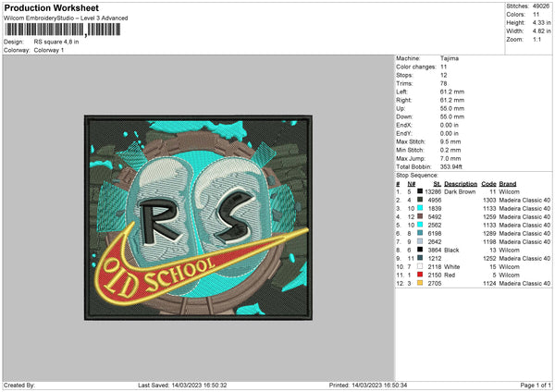Click the brown swatch in stop row 4
This screenshot has width=555, height=392.
(420, 216)
